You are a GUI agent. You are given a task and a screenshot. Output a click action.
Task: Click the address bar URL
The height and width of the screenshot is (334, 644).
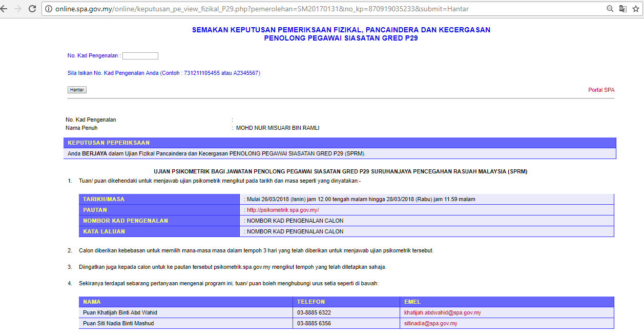click(x=262, y=9)
